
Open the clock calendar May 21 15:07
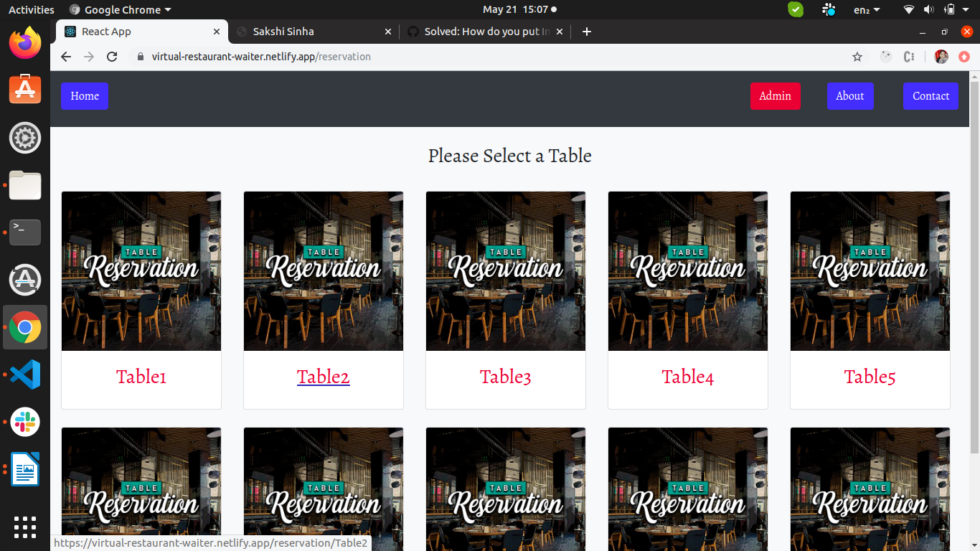[519, 10]
